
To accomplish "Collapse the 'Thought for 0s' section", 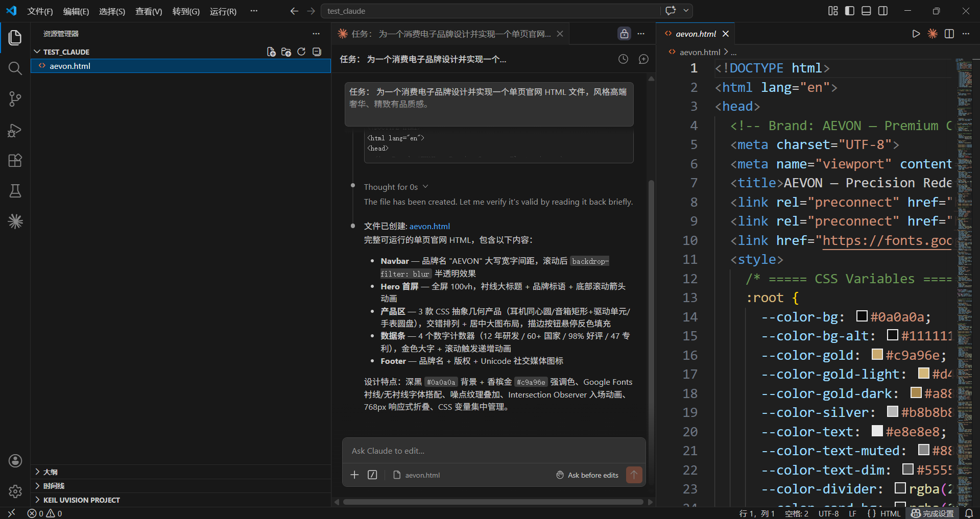I will 426,187.
